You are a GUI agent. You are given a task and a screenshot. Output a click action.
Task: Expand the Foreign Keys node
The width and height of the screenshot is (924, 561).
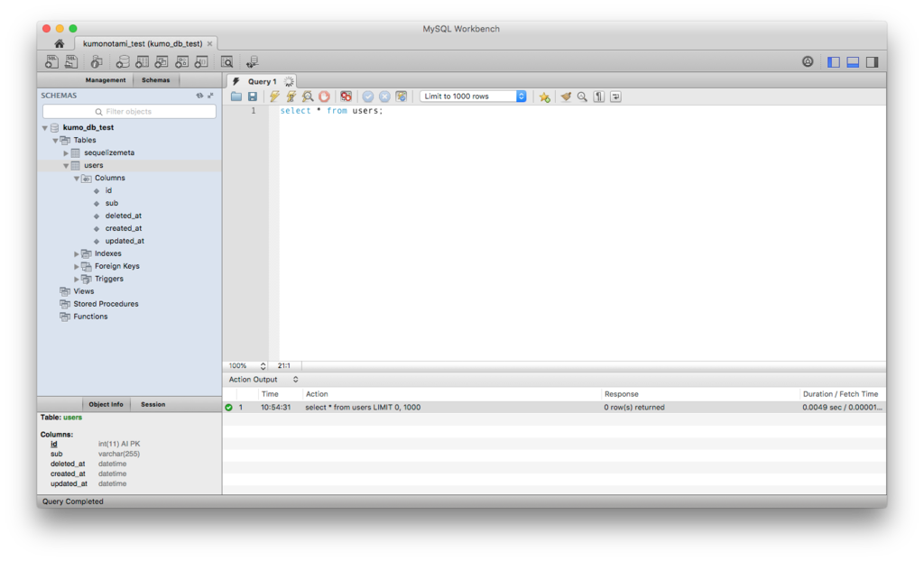coord(77,266)
